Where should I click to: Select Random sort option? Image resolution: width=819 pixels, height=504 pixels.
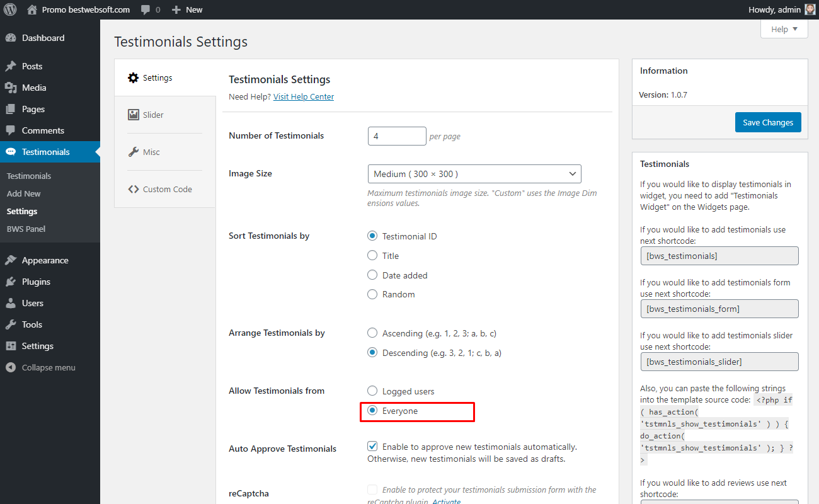(372, 294)
